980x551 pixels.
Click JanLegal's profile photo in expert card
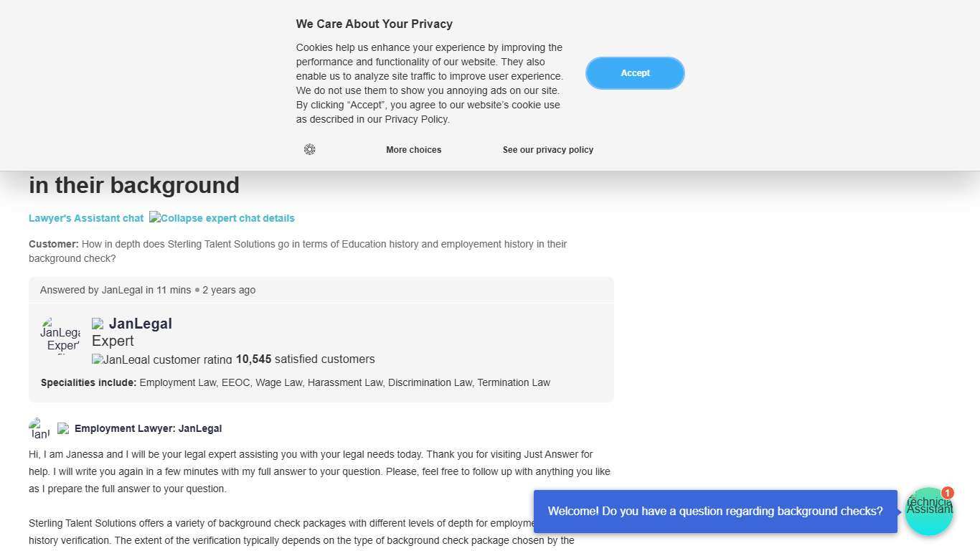pyautogui.click(x=60, y=336)
